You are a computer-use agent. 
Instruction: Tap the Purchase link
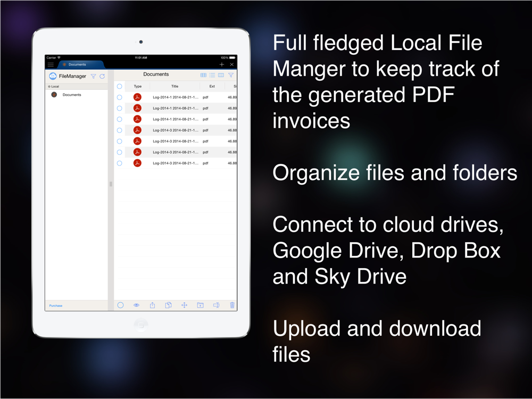point(56,306)
